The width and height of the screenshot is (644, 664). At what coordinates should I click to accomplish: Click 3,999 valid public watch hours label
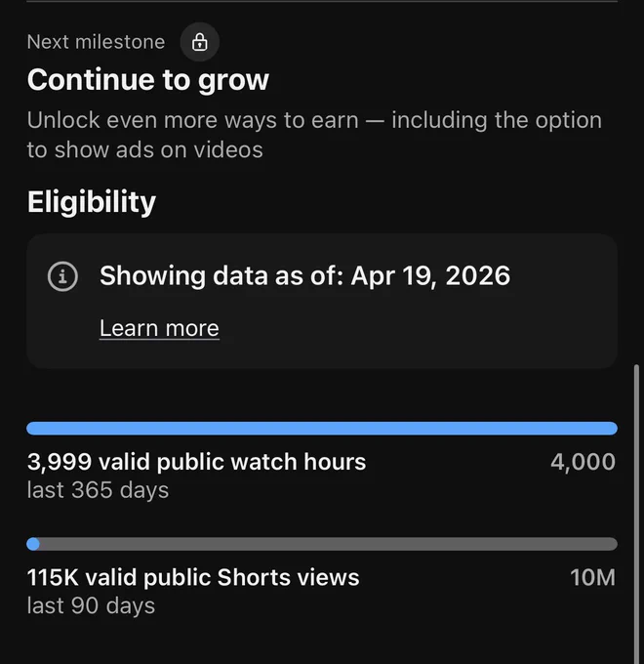coord(197,462)
